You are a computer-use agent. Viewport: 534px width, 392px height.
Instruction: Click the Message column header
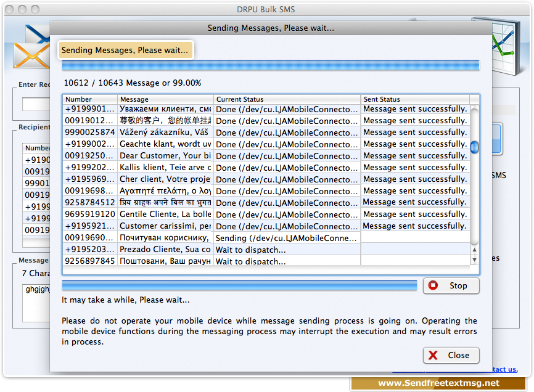(x=165, y=99)
